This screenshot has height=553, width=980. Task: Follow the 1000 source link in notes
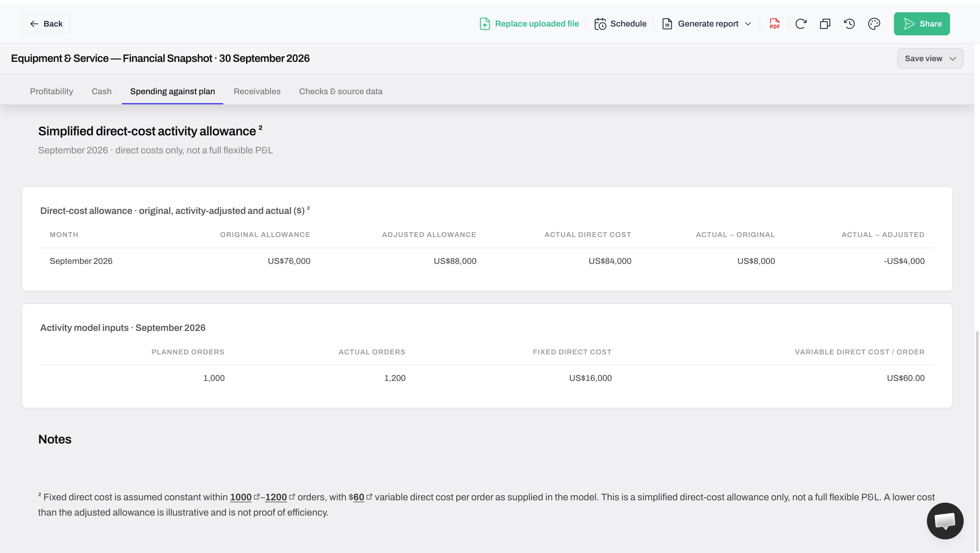click(x=241, y=497)
